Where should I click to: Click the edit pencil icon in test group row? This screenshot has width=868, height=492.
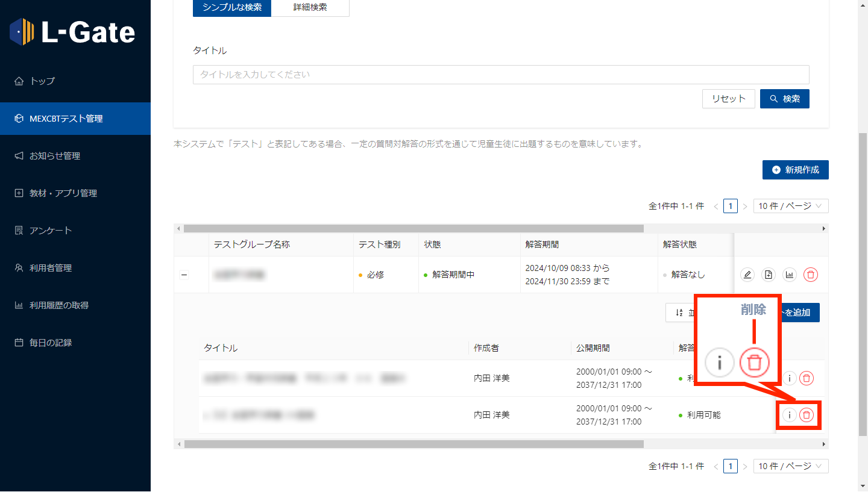pos(747,275)
